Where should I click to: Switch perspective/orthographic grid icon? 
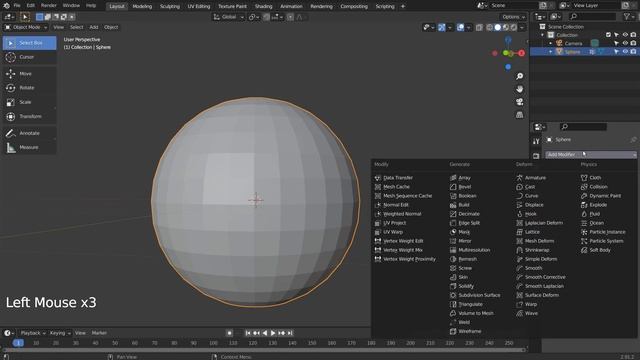click(x=519, y=115)
